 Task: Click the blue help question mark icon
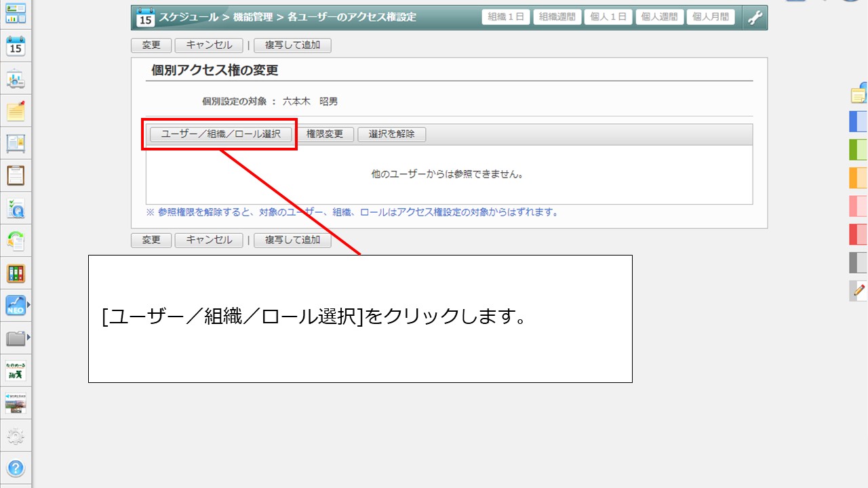click(15, 468)
